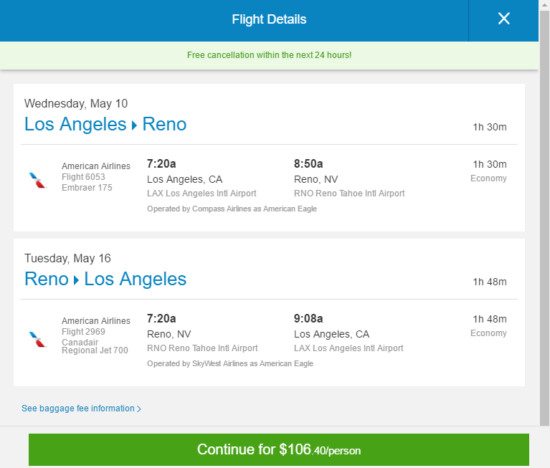This screenshot has height=468, width=550.
Task: Continue for $106.40 per person
Action: tap(279, 449)
